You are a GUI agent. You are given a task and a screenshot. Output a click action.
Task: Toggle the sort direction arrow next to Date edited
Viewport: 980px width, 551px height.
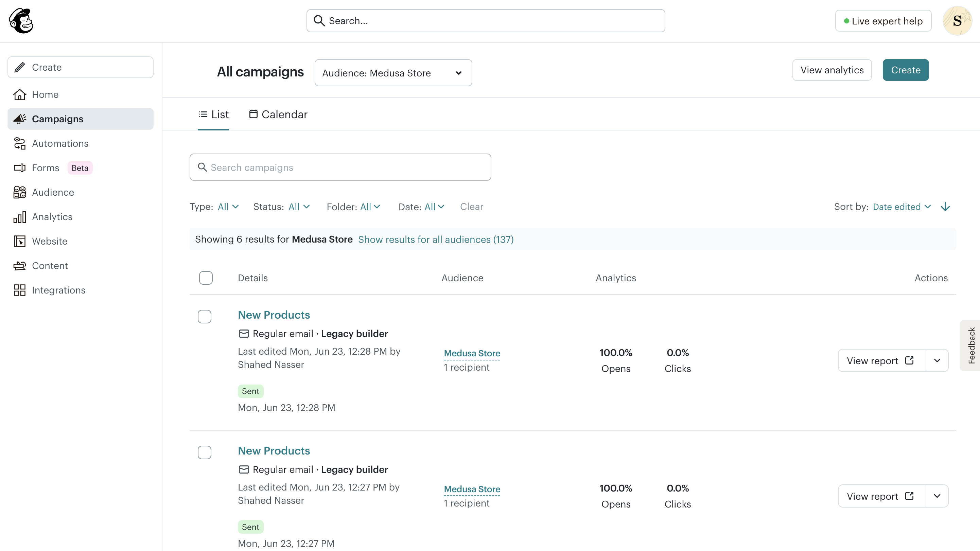pos(946,207)
